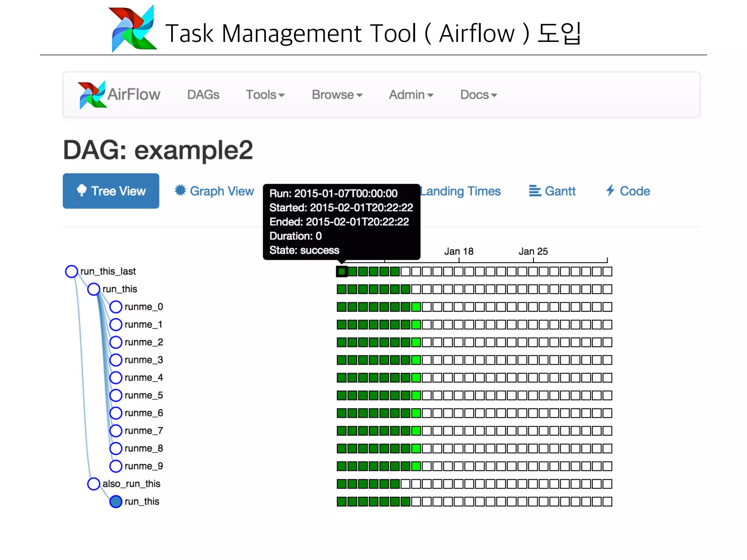747x560 pixels.
Task: Go to the DAGs menu item
Action: [x=203, y=95]
